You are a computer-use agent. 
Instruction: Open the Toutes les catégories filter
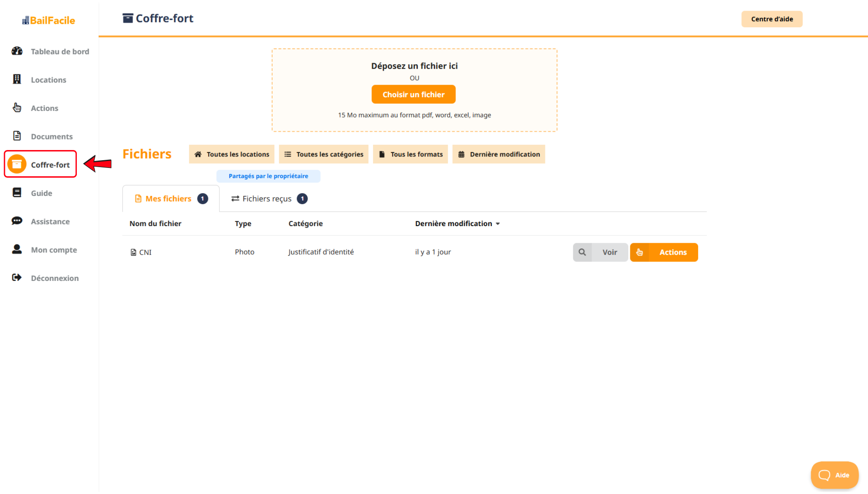click(323, 154)
